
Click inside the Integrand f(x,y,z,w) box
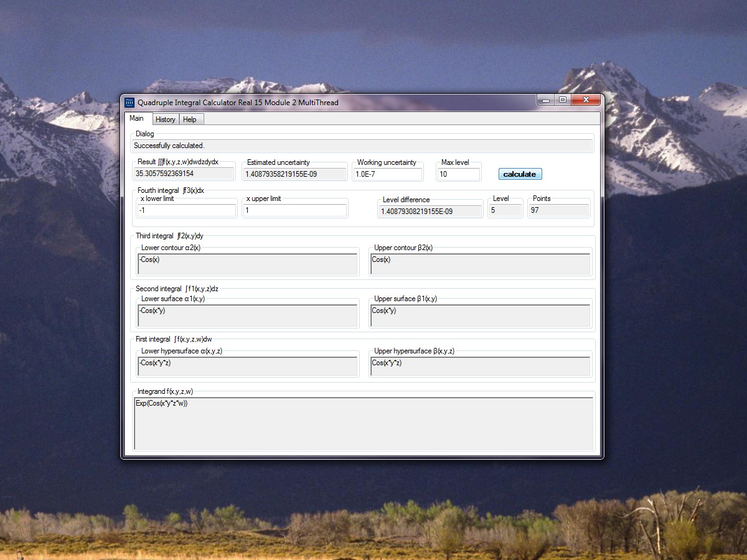click(364, 424)
